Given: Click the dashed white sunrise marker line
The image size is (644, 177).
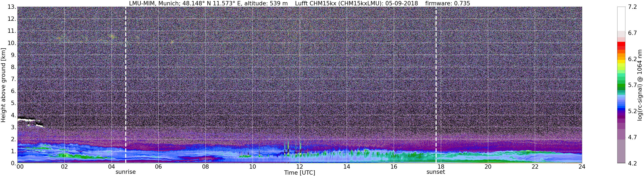Looking at the screenshot, I should 125,85.
